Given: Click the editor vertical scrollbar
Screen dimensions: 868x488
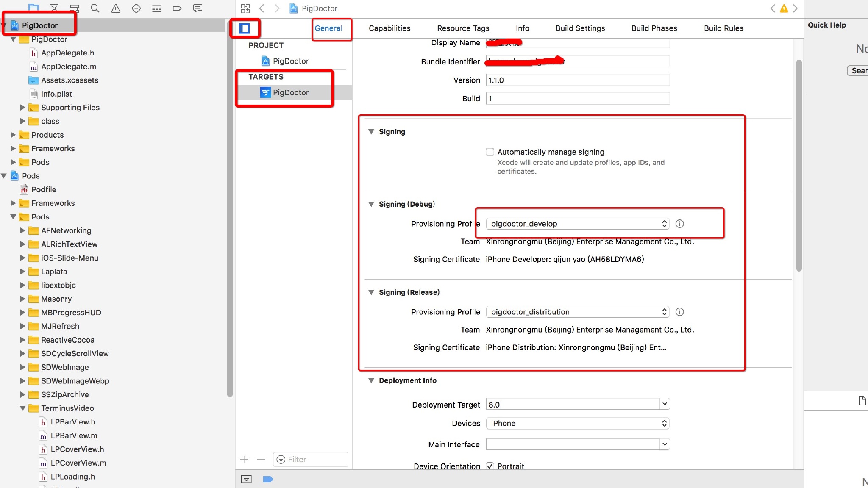Looking at the screenshot, I should [x=799, y=165].
